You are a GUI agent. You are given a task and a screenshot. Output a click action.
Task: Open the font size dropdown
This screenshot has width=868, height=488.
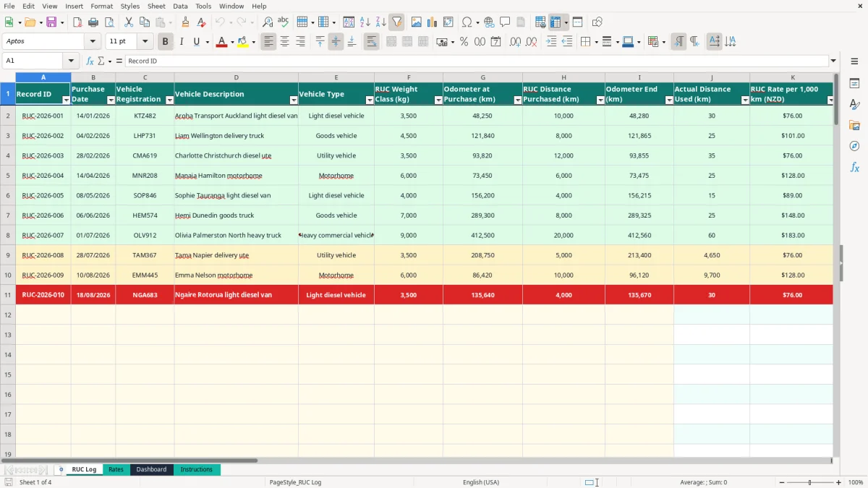tap(145, 42)
